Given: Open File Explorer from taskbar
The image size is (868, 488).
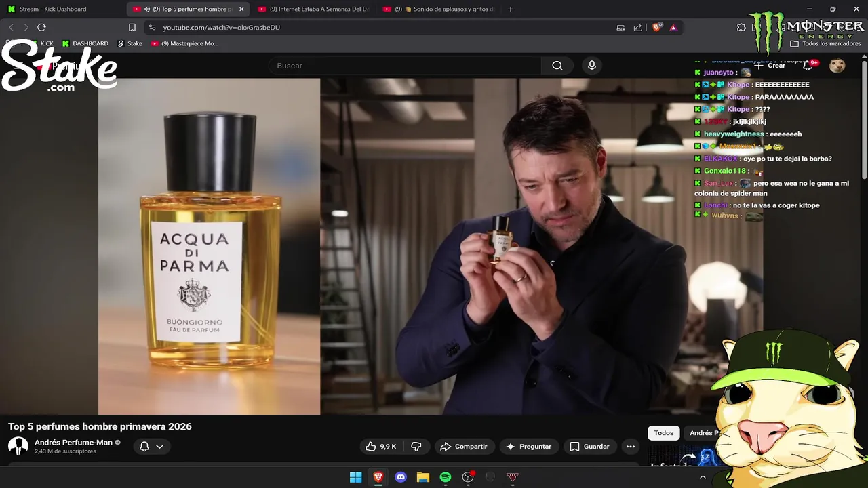Looking at the screenshot, I should [x=423, y=477].
